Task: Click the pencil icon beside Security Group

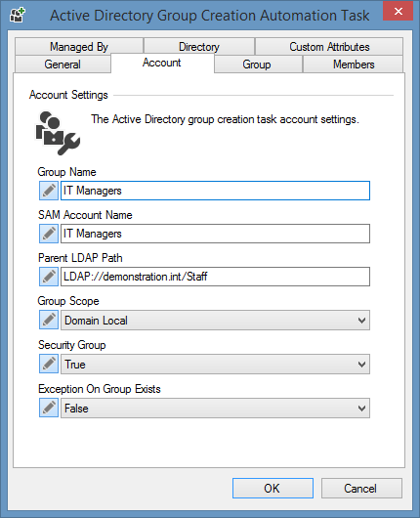Action: tap(49, 364)
